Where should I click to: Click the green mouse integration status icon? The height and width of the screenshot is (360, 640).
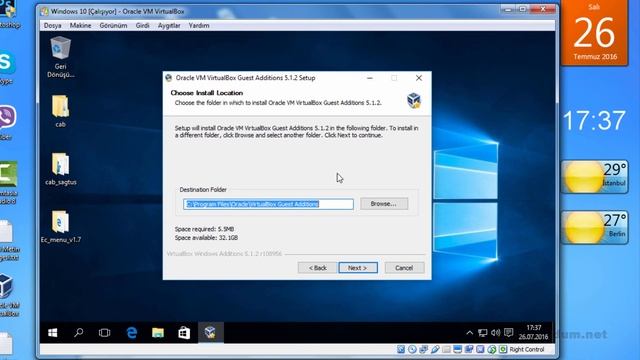pyautogui.click(x=492, y=349)
